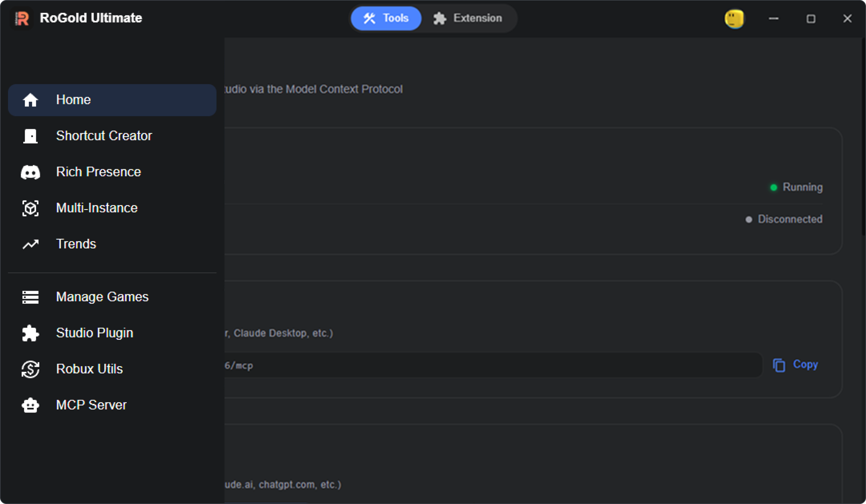
Task: Switch to the Extension tab
Action: (467, 18)
